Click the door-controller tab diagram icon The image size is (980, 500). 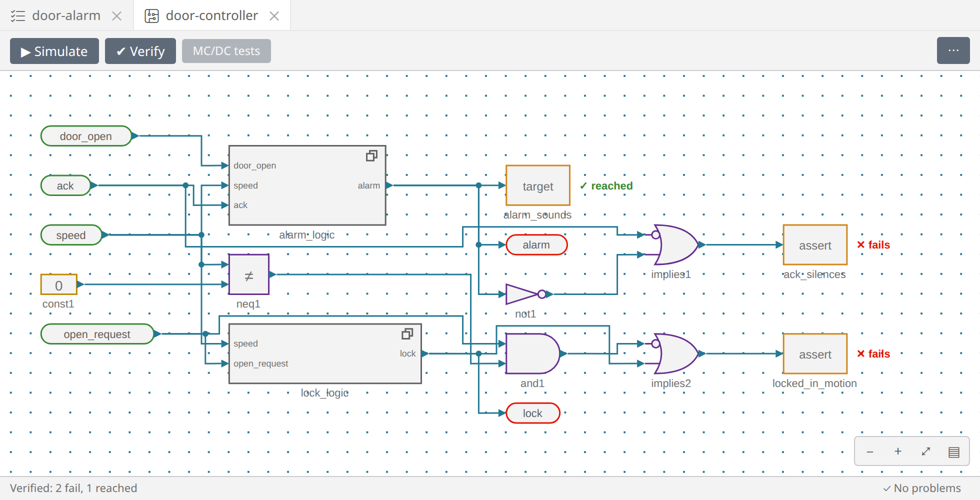[152, 16]
